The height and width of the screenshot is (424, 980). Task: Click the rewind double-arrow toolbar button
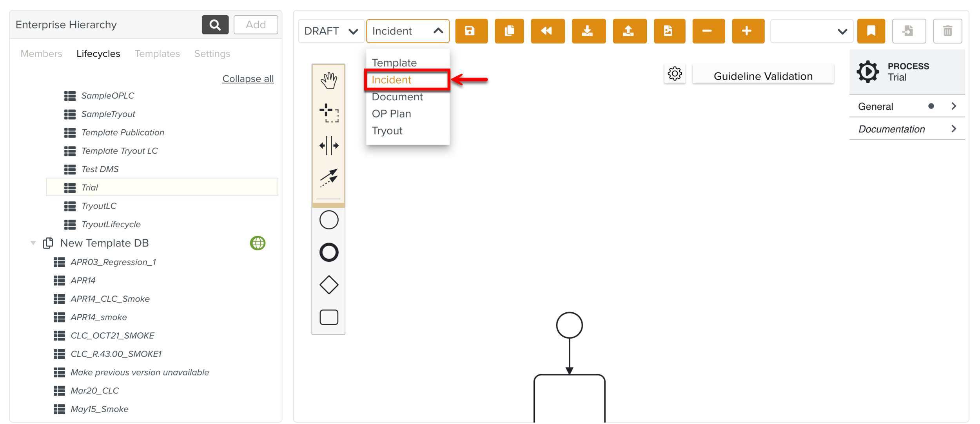547,31
